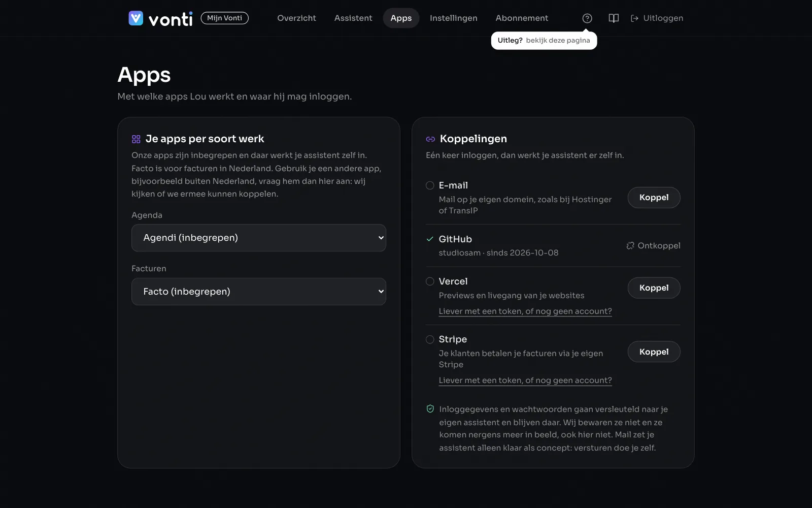The height and width of the screenshot is (508, 812).
Task: Open Vercel's 'Liever met een token' link
Action: 525,311
